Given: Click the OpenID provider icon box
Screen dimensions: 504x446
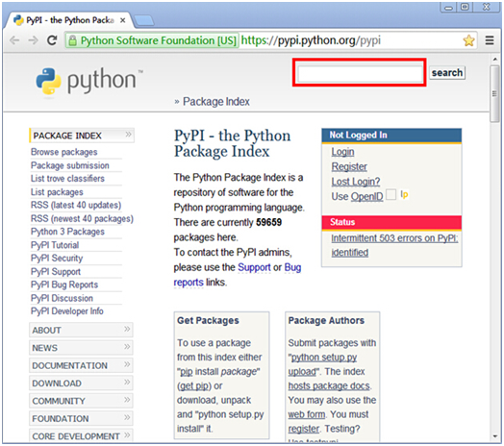Looking at the screenshot, I should [391, 195].
